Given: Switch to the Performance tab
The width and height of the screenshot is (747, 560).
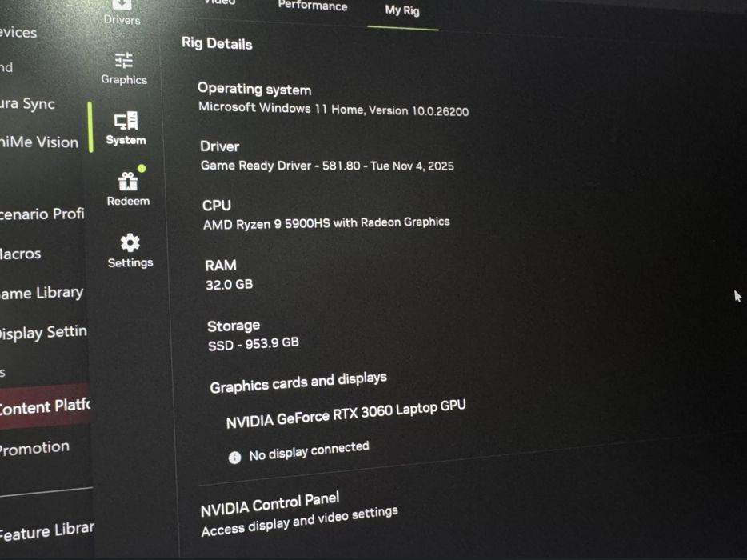Looking at the screenshot, I should pos(313,6).
